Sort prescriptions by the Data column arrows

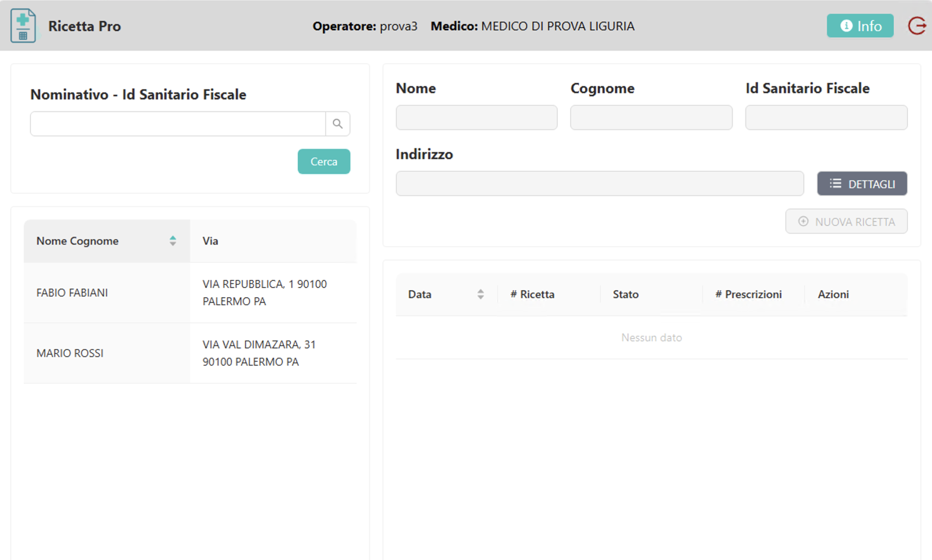click(x=480, y=294)
